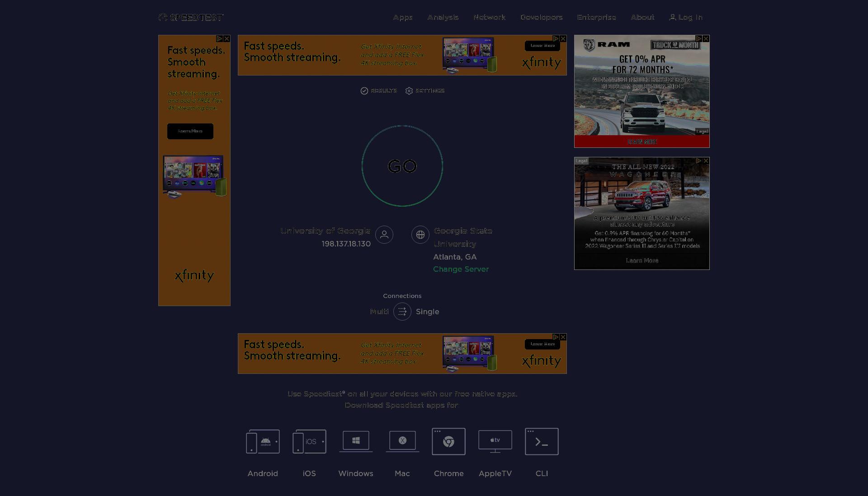Viewport: 868px width, 496px height.
Task: Click the Log In link
Action: coord(686,17)
